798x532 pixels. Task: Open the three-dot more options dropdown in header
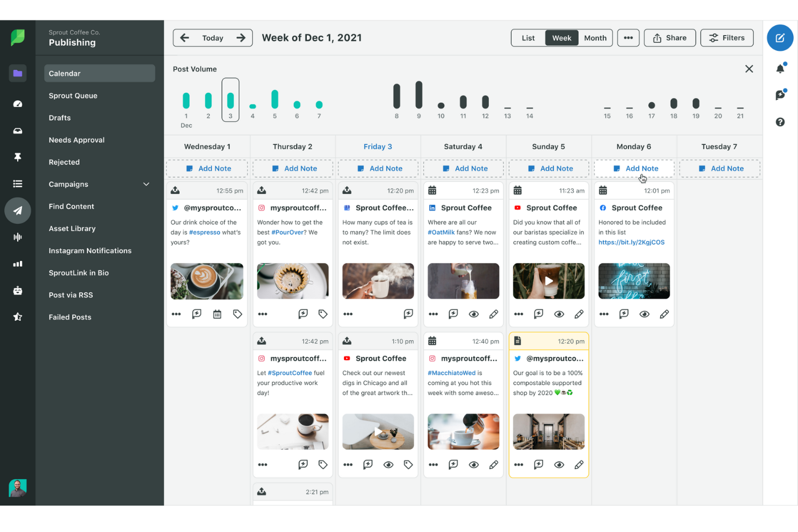(x=628, y=38)
